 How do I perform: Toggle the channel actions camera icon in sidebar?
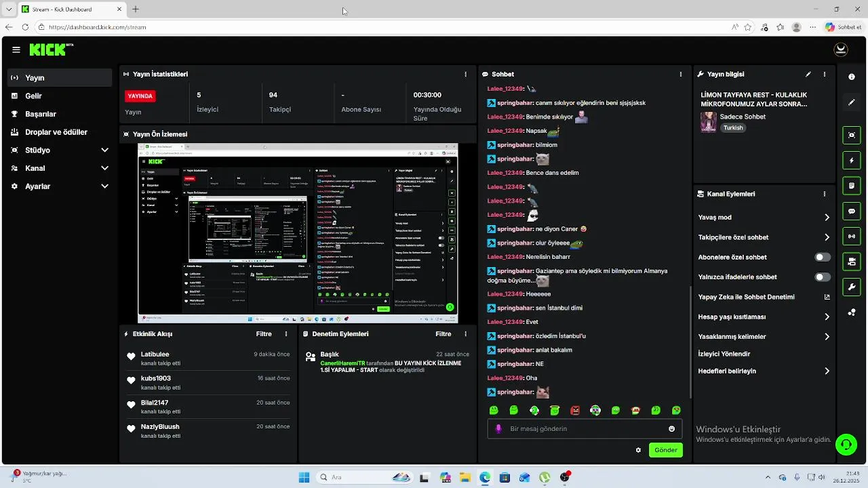tap(852, 262)
